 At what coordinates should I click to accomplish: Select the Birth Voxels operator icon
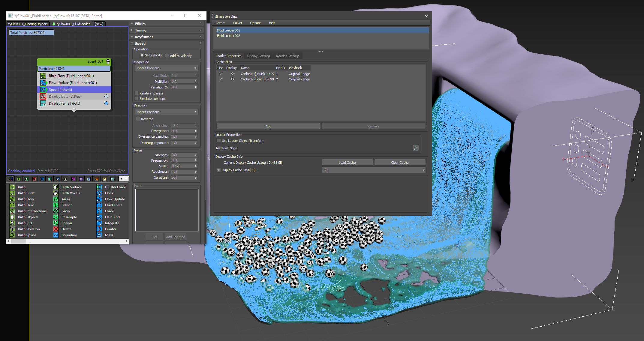click(x=56, y=193)
